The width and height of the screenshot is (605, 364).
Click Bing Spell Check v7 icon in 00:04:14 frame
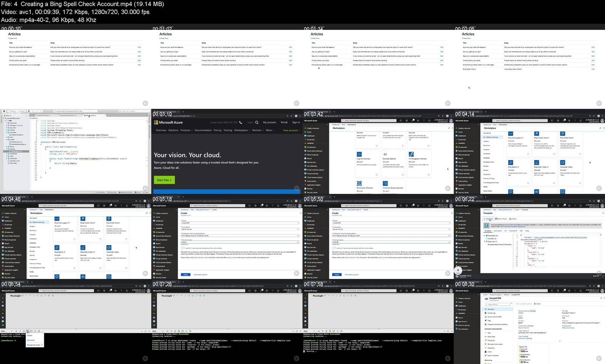click(x=537, y=163)
